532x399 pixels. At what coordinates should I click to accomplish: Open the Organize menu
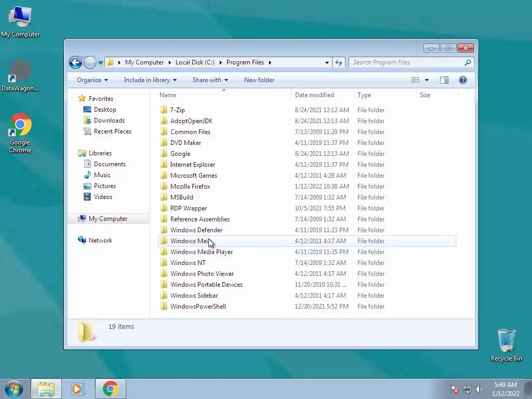click(92, 80)
